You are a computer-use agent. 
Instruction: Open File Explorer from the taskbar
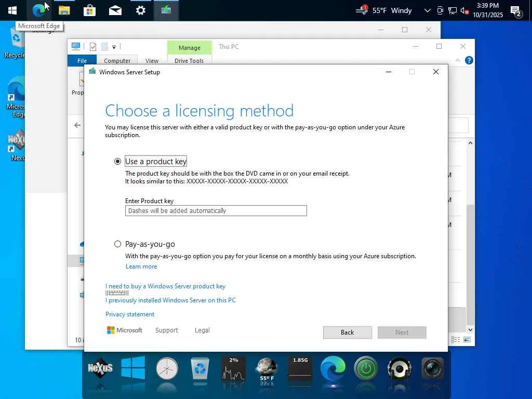(x=64, y=10)
